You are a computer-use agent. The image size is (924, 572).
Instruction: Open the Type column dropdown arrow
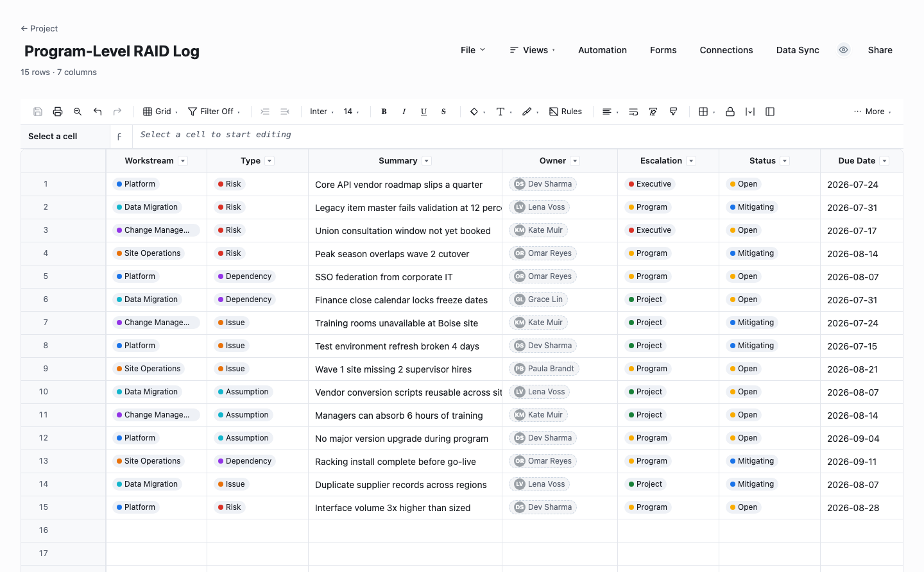[269, 161]
